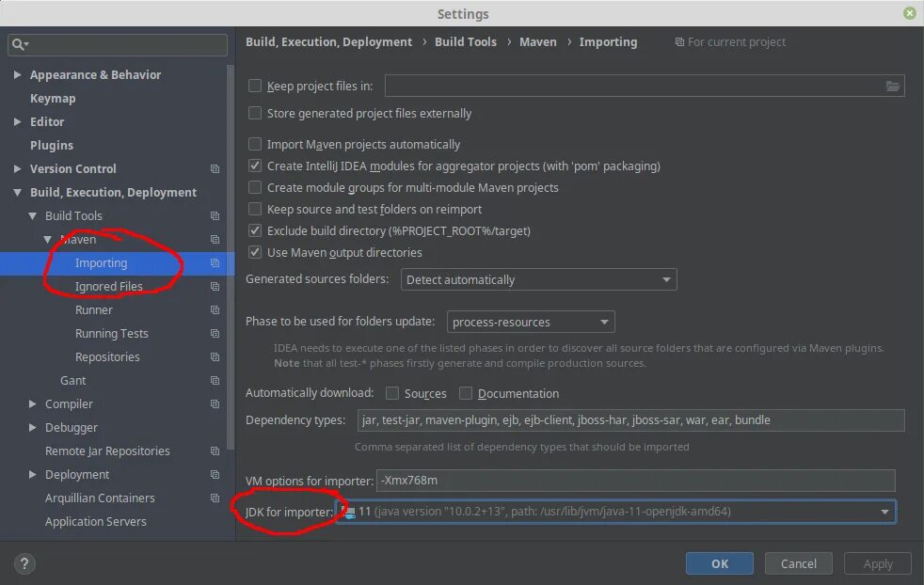Viewport: 924px width, 585px height.
Task: Expand the Editor section arrow
Action: 17,122
